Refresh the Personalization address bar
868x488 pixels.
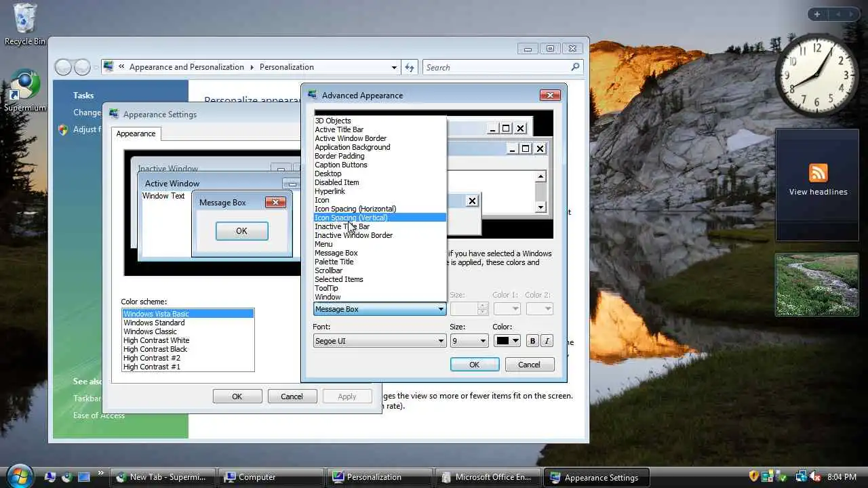coord(410,67)
